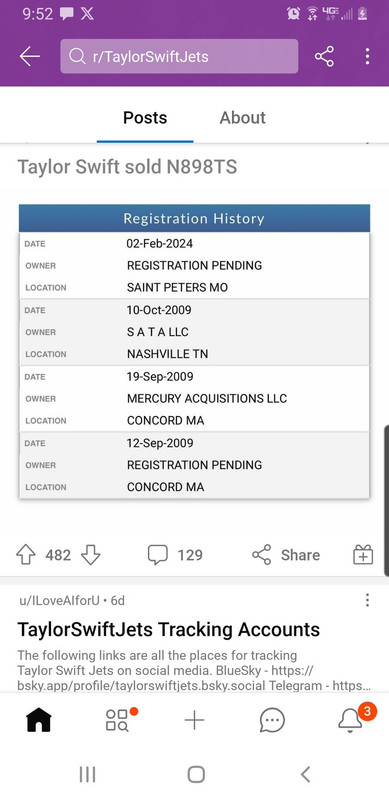The image size is (389, 800).
Task: Click the r/TaylorSwiftJets search field
Action: [x=179, y=57]
